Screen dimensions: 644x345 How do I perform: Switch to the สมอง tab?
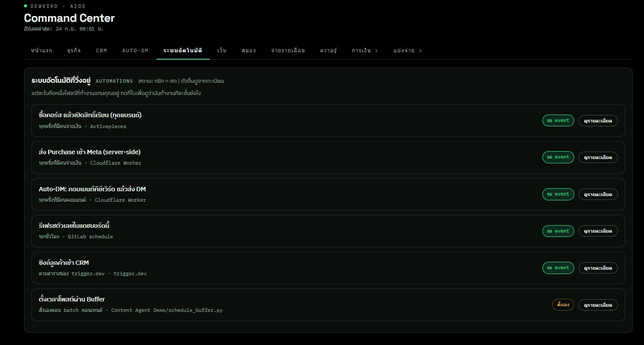(249, 51)
